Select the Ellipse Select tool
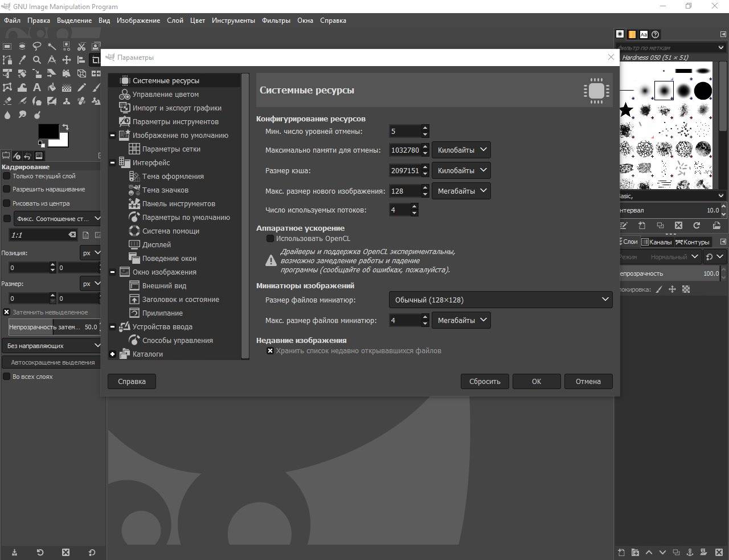729x560 pixels. tap(22, 46)
